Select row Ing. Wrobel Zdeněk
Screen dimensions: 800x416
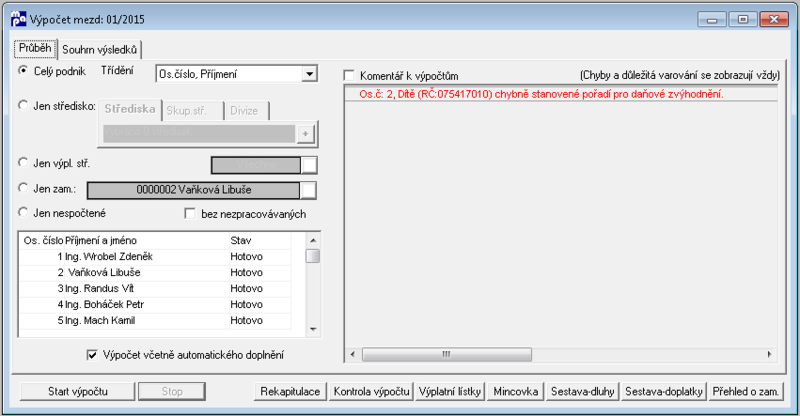(155, 257)
